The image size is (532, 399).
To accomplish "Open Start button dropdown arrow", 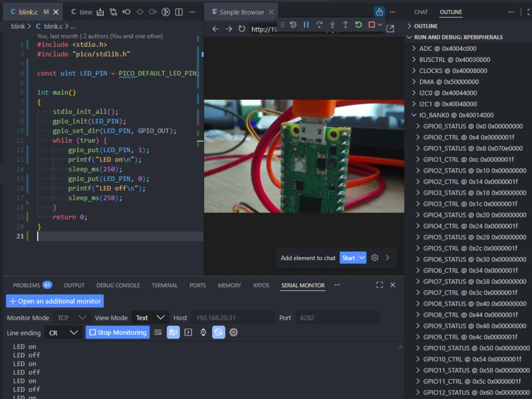I will [363, 258].
